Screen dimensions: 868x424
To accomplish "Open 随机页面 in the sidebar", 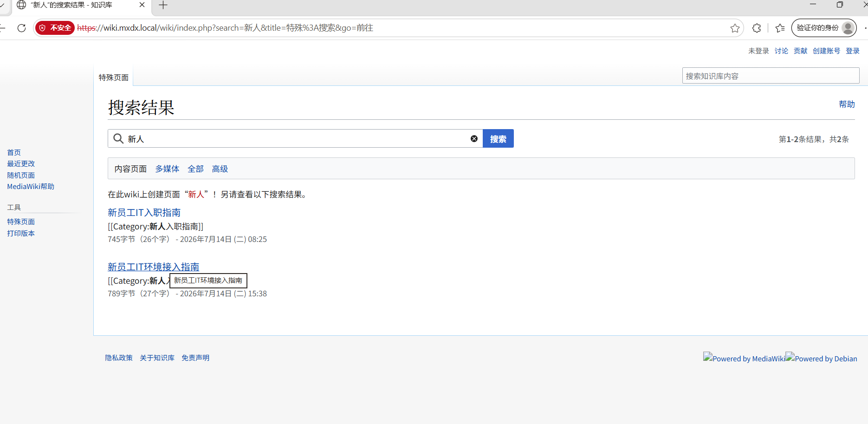I will (x=21, y=175).
